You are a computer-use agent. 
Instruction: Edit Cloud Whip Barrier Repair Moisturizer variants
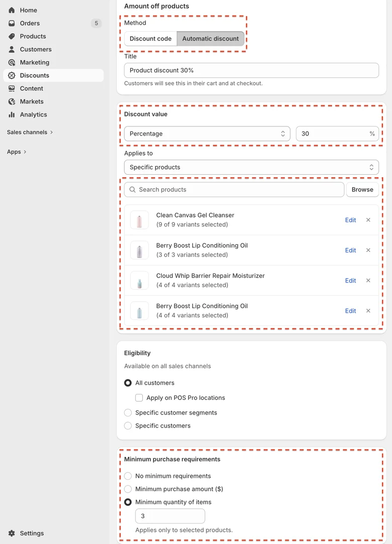click(350, 281)
